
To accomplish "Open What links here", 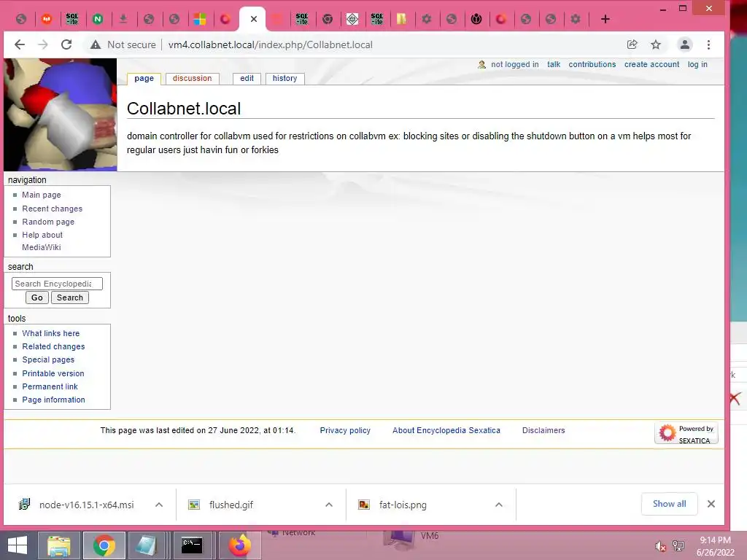I will pos(50,333).
